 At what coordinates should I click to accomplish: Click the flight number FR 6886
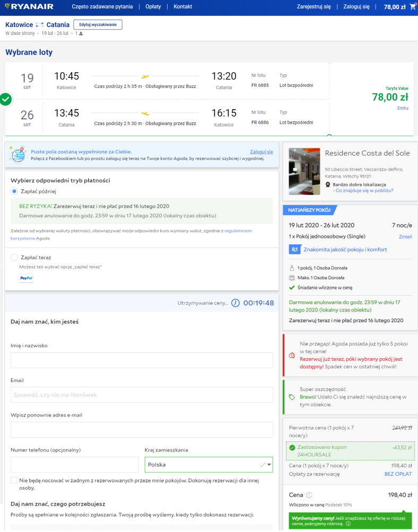click(260, 122)
